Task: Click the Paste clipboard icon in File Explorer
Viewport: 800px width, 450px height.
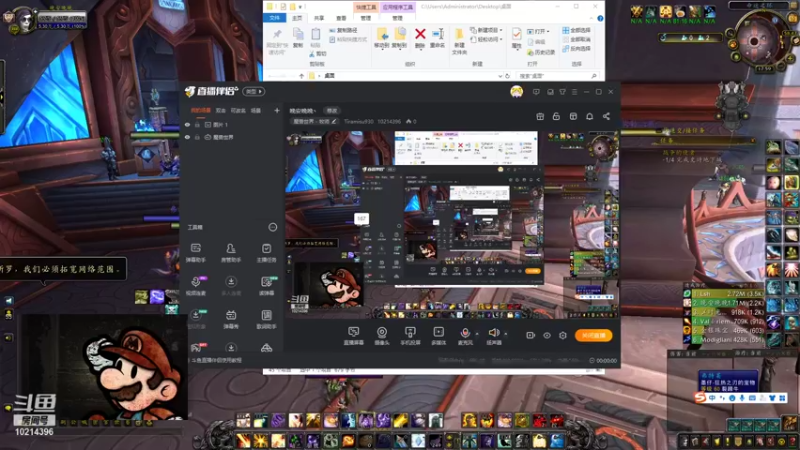Action: click(x=316, y=34)
